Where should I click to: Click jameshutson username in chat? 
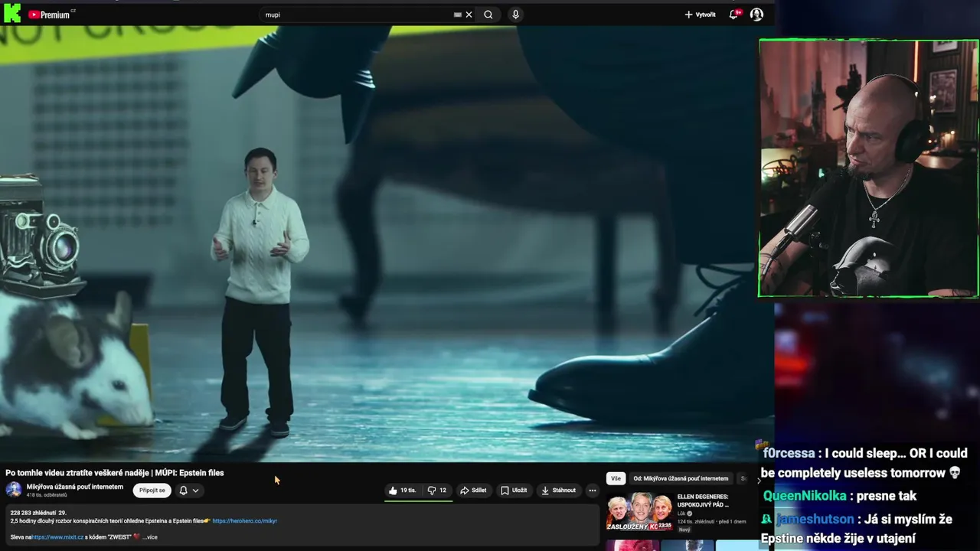815,520
